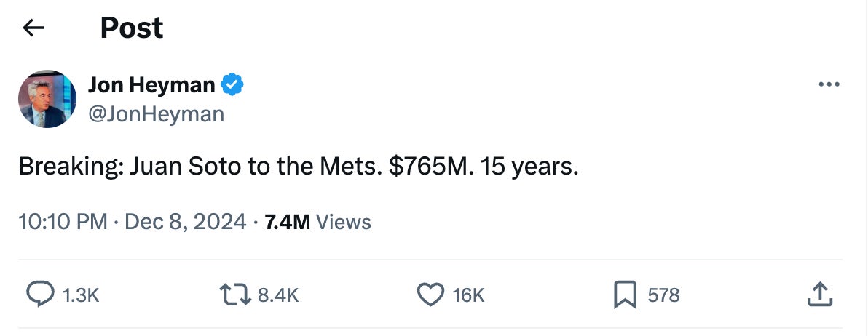Click the Juan Soto breaking news text

coord(299,167)
